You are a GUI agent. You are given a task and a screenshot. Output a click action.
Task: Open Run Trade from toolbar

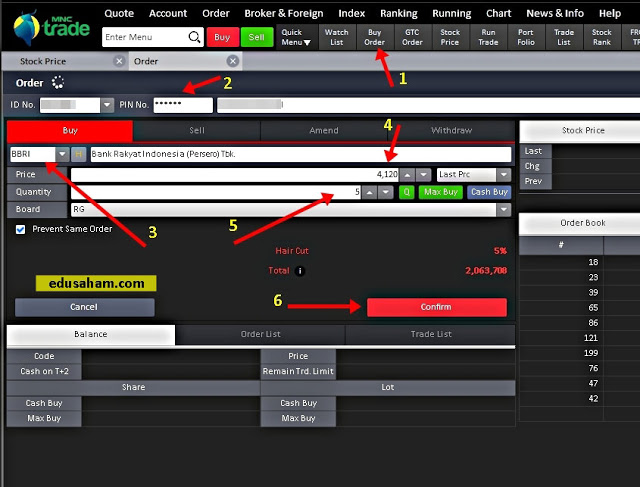[x=488, y=37]
